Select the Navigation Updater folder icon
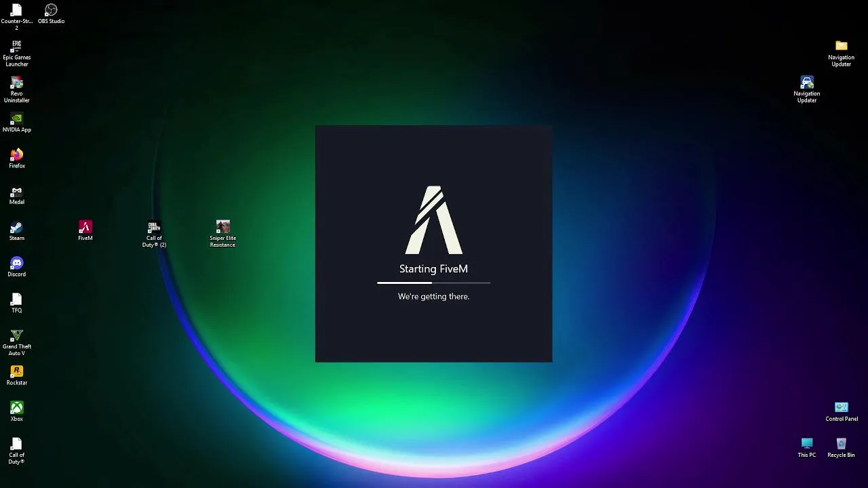Screen dimensions: 868x488 (841, 53)
